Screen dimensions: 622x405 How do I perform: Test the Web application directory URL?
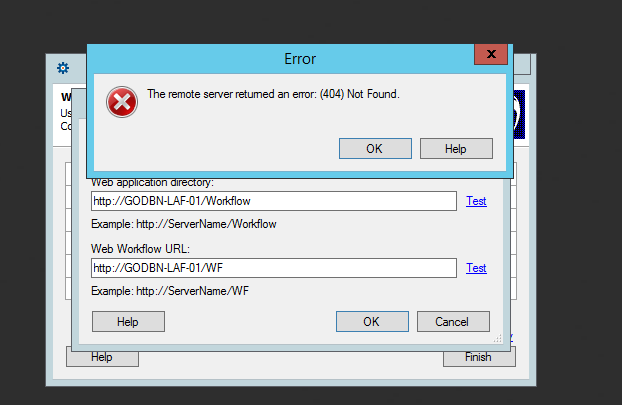point(476,201)
